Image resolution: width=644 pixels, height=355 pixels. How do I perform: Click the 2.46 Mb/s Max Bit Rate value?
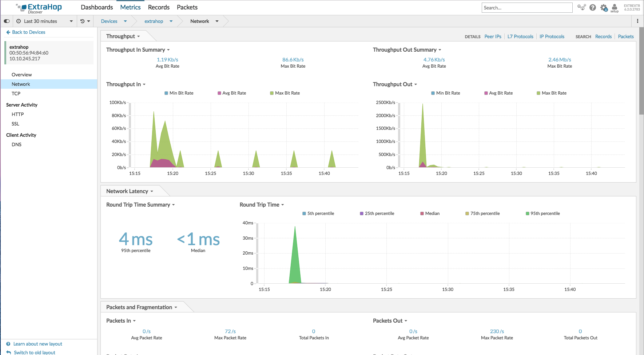coord(560,60)
